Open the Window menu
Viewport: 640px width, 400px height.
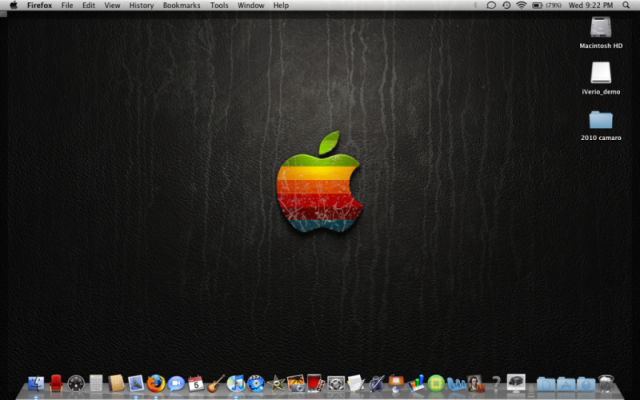click(x=251, y=5)
